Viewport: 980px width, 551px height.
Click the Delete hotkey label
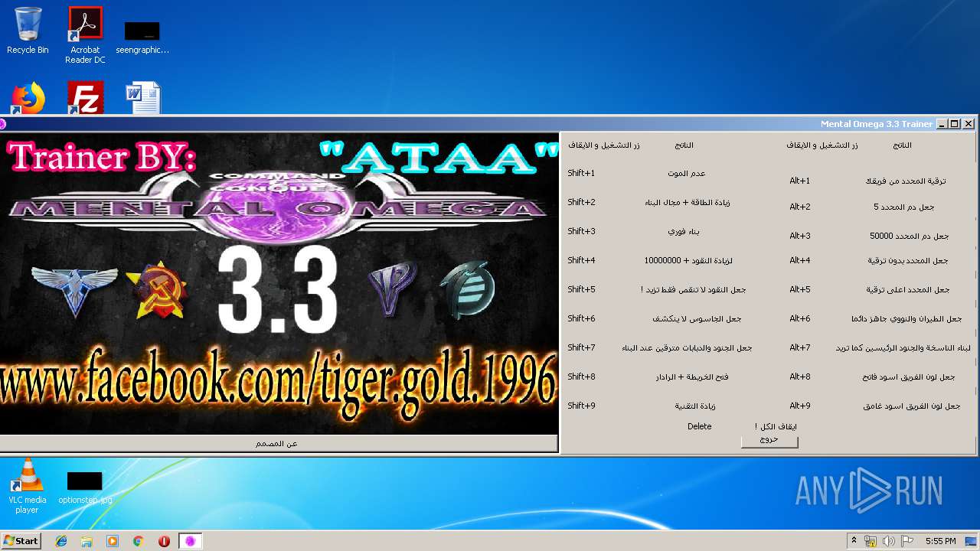[x=700, y=427]
